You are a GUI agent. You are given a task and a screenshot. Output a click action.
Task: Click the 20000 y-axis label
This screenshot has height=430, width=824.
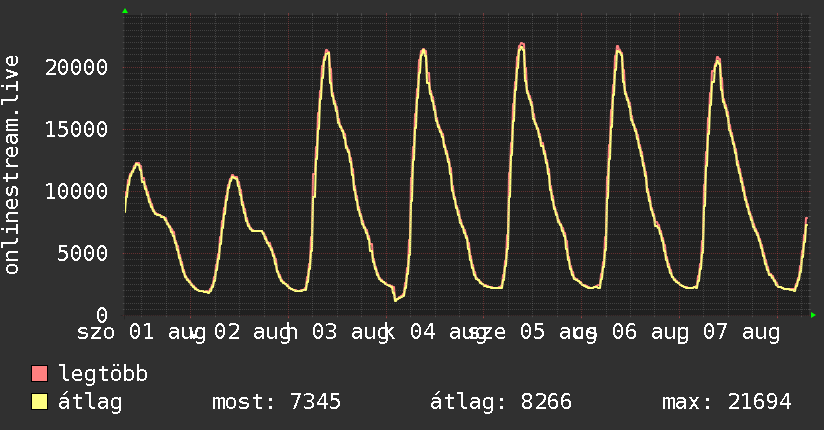[77, 67]
